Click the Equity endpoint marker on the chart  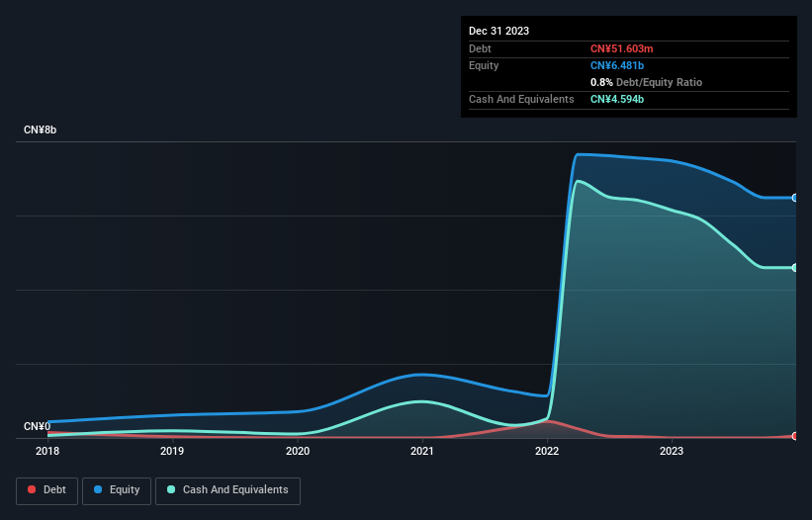coord(794,198)
